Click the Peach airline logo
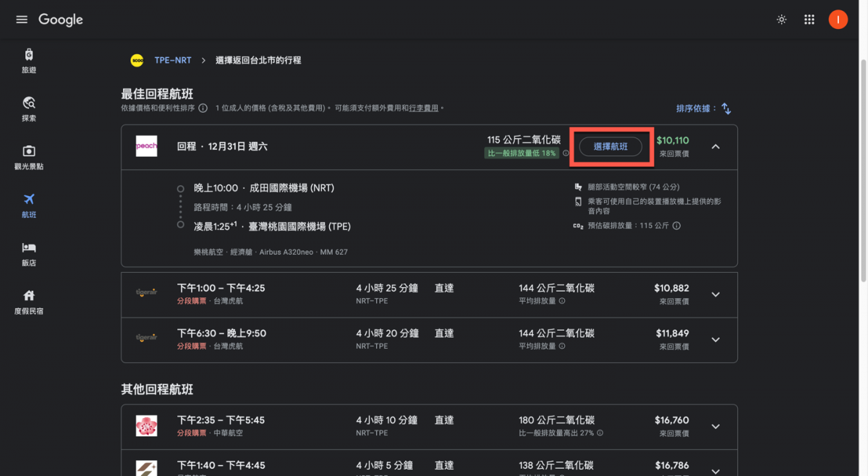The image size is (868, 476). pyautogui.click(x=146, y=146)
